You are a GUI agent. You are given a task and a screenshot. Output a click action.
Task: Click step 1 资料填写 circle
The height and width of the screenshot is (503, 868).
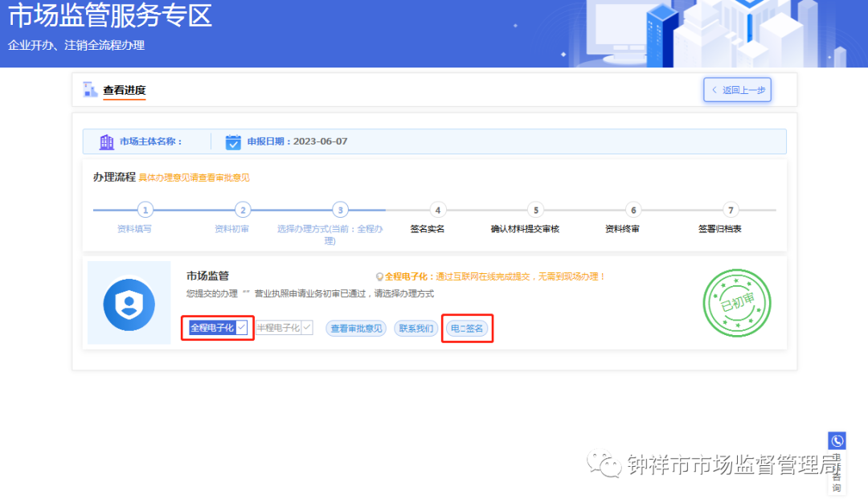click(x=145, y=211)
